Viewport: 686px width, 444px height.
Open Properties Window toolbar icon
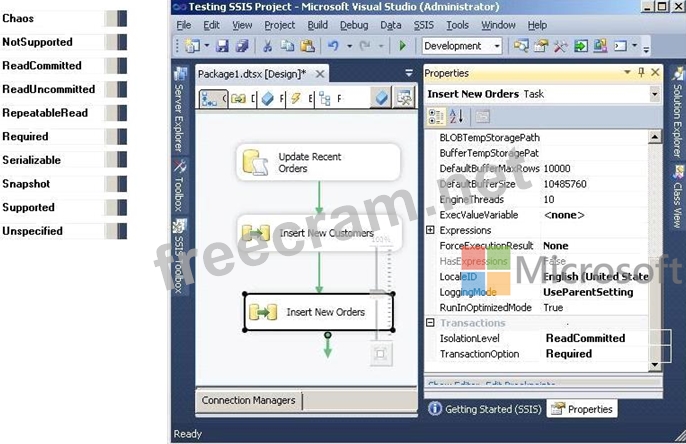pos(541,46)
